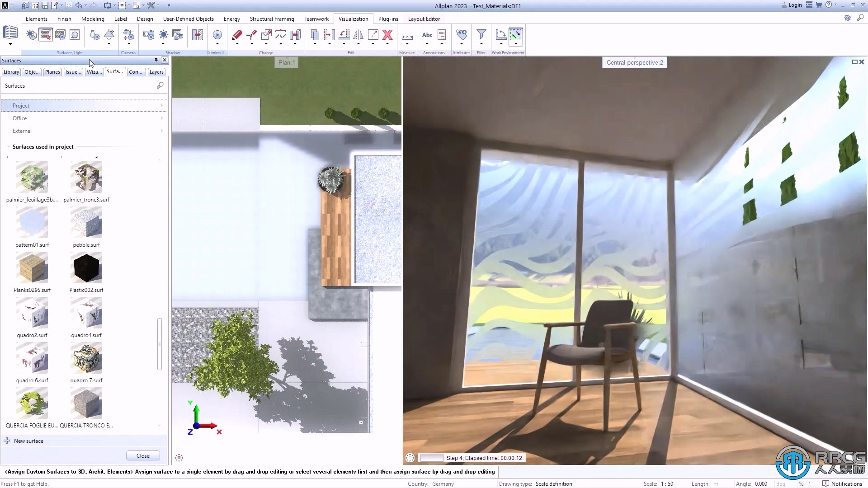Switch to the Library tab

[11, 71]
